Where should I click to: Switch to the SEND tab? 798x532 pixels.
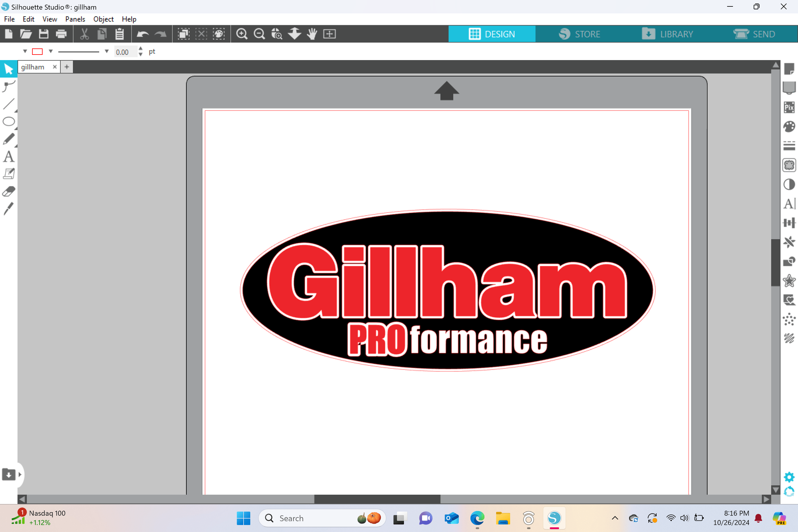(x=754, y=34)
